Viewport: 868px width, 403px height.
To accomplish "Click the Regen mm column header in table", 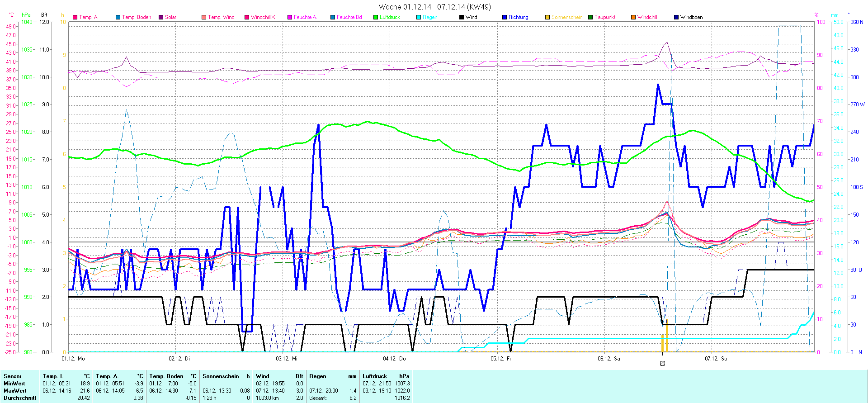I will (333, 376).
